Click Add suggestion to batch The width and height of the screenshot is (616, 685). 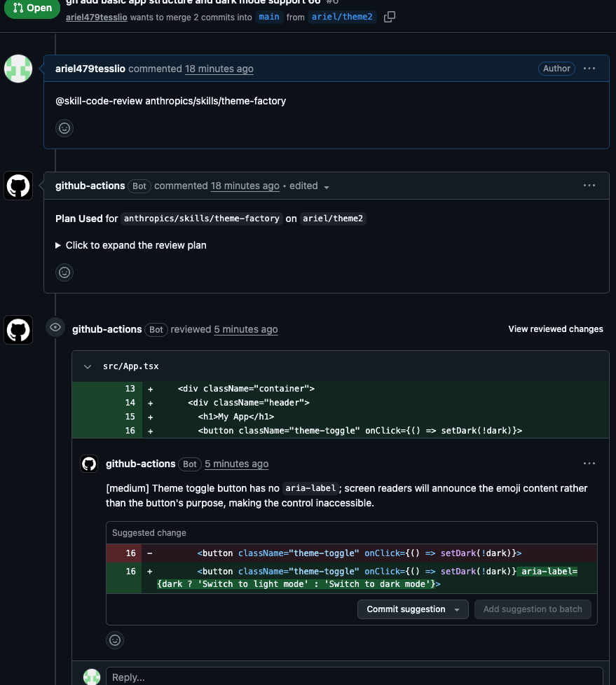533,609
